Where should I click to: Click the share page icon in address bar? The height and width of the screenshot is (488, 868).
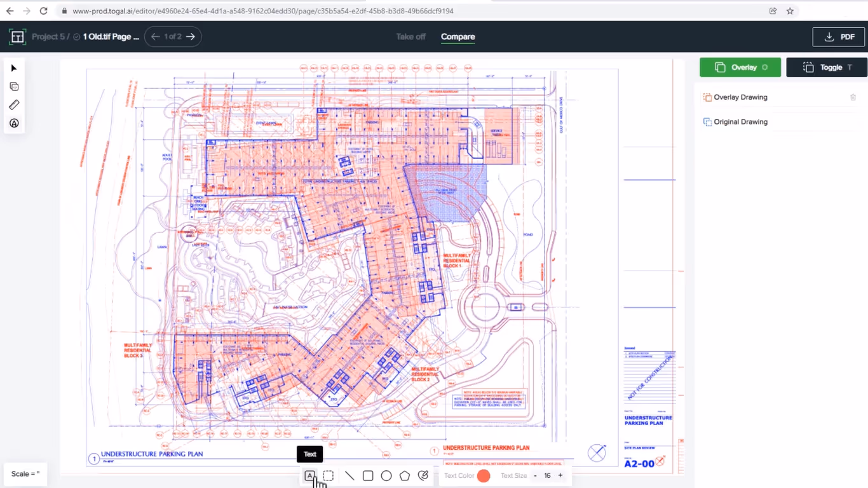click(x=773, y=11)
